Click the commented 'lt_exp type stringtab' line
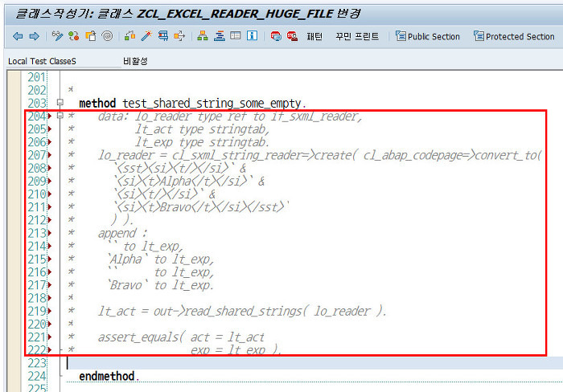563x392 pixels. coord(203,142)
